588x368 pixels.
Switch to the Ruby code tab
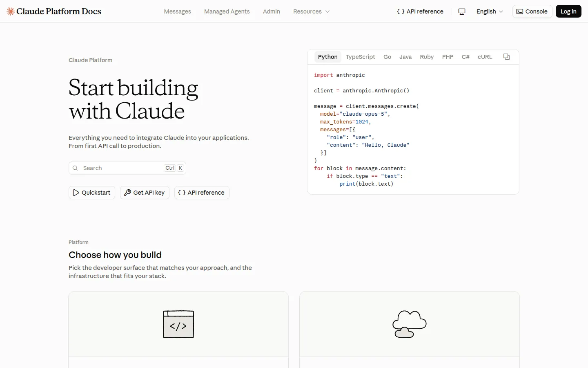(427, 57)
